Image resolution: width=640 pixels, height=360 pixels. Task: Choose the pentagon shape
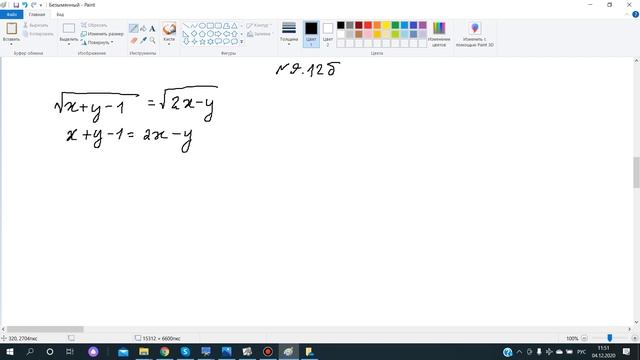pyautogui.click(x=202, y=34)
